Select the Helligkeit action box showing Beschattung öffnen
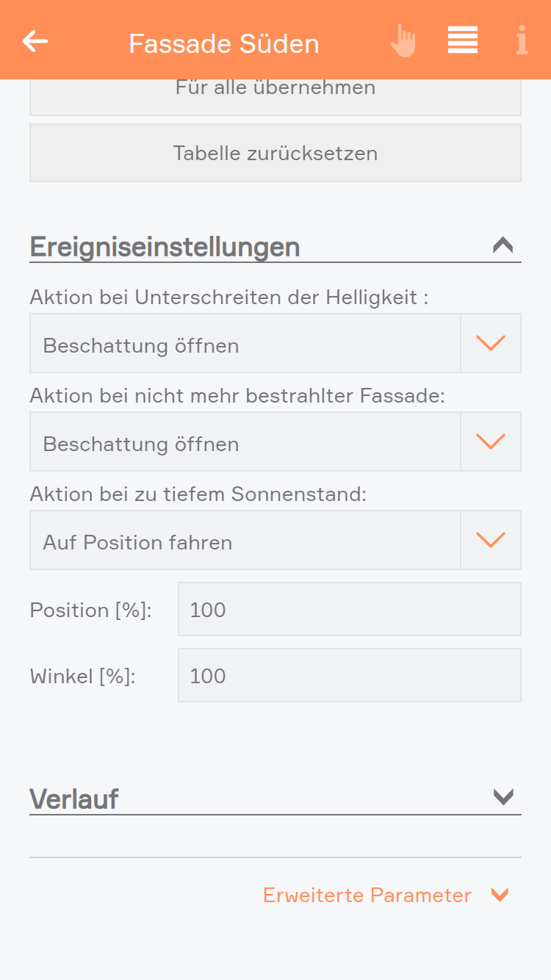Screen dimensions: 551x980 pos(245,344)
